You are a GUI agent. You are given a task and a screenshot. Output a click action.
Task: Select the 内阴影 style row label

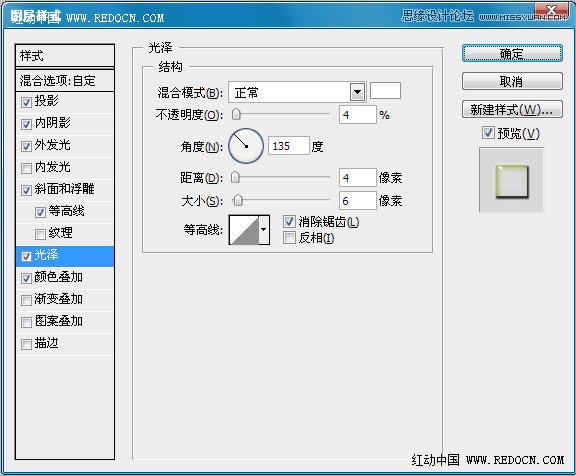[53, 123]
